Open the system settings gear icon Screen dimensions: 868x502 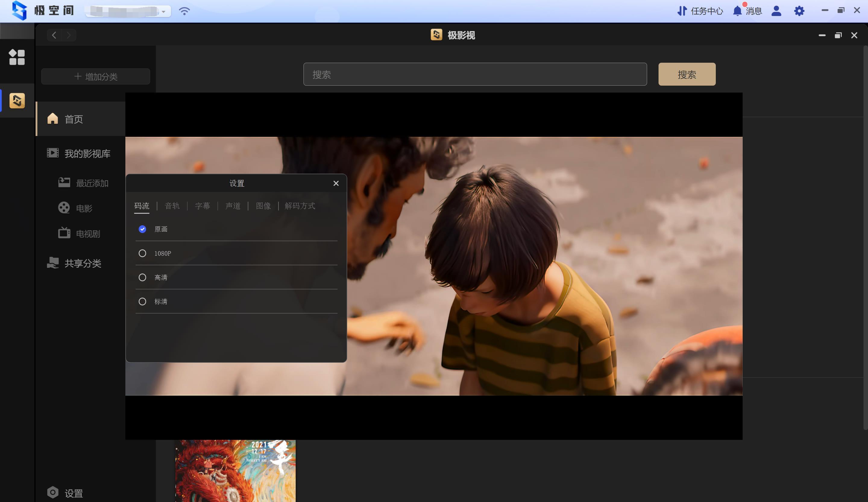799,11
